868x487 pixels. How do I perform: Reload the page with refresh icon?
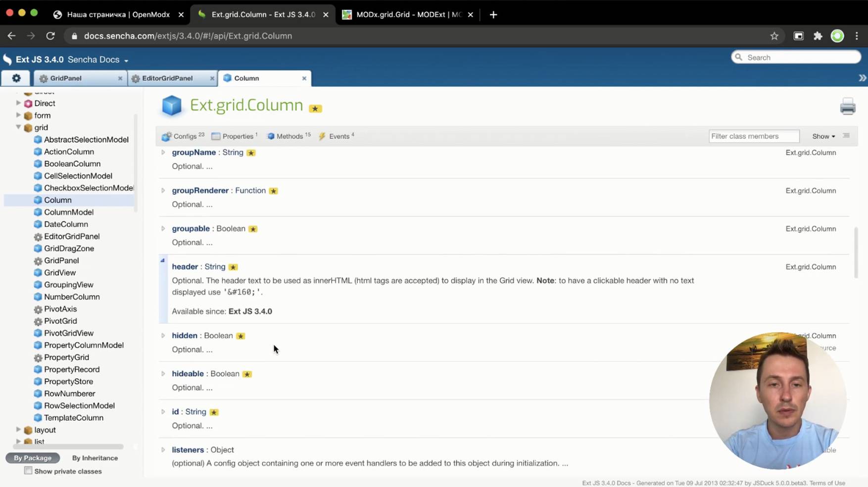click(x=50, y=36)
